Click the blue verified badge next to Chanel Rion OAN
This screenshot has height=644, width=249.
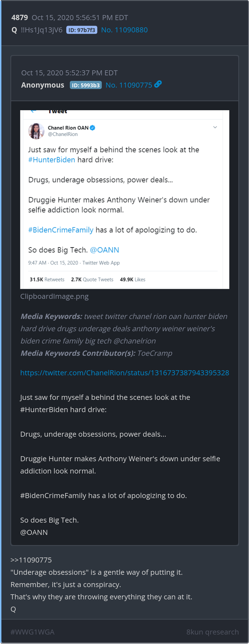coord(93,128)
